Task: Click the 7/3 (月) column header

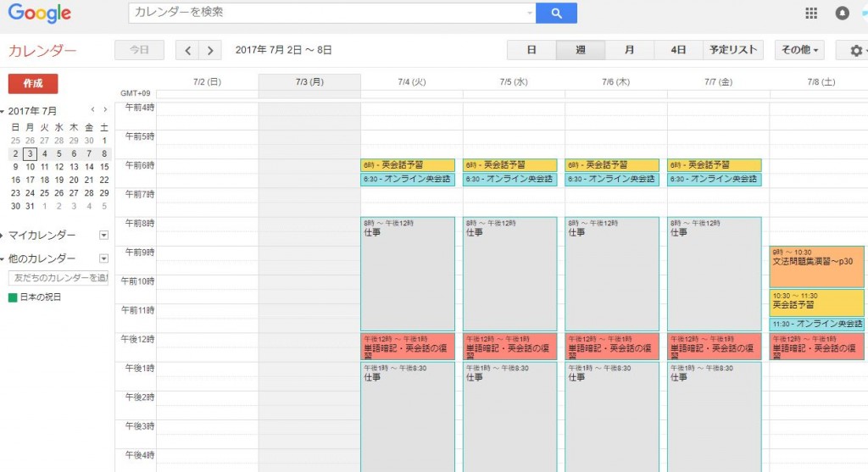Action: (309, 82)
